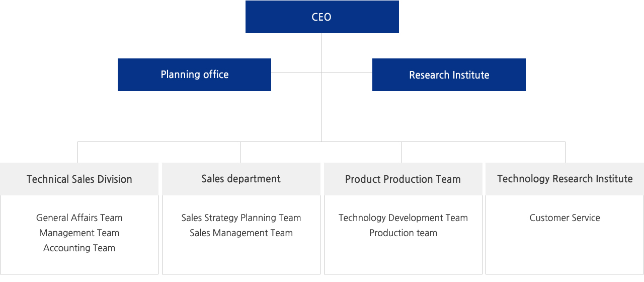Click the Sales department header
The image size is (644, 282).
[241, 179]
